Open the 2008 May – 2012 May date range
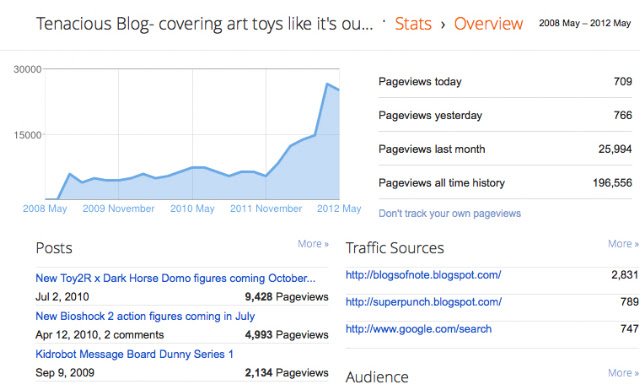Screen dimensions: 640x385 (584, 23)
